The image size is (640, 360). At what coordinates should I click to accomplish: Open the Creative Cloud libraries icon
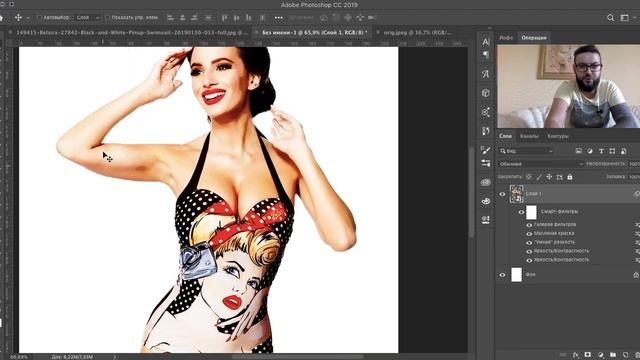coord(486,182)
